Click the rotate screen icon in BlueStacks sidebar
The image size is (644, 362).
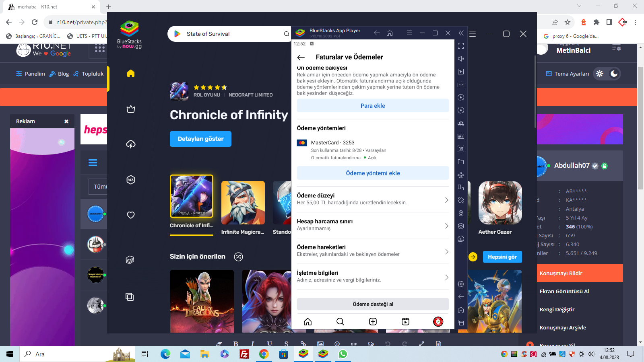click(x=461, y=187)
